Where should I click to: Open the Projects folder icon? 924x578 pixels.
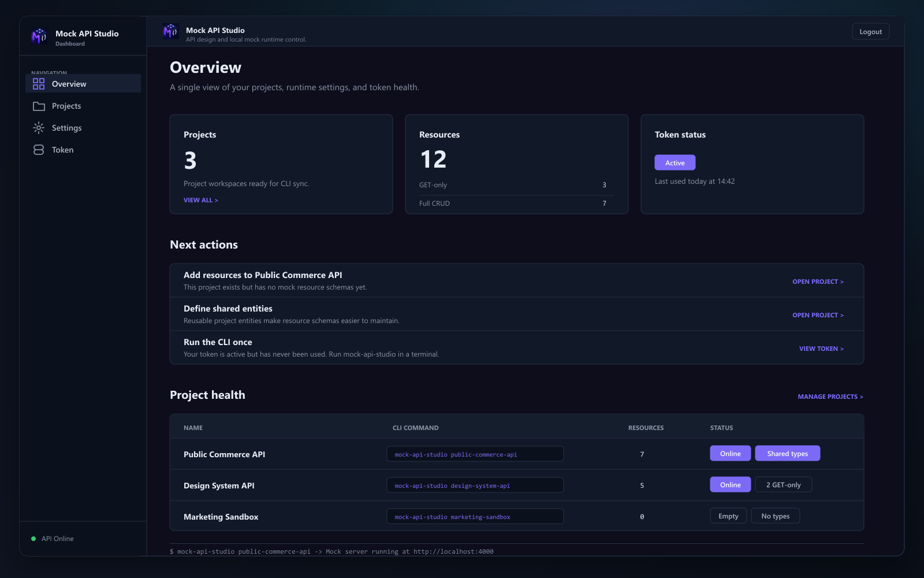click(x=39, y=106)
